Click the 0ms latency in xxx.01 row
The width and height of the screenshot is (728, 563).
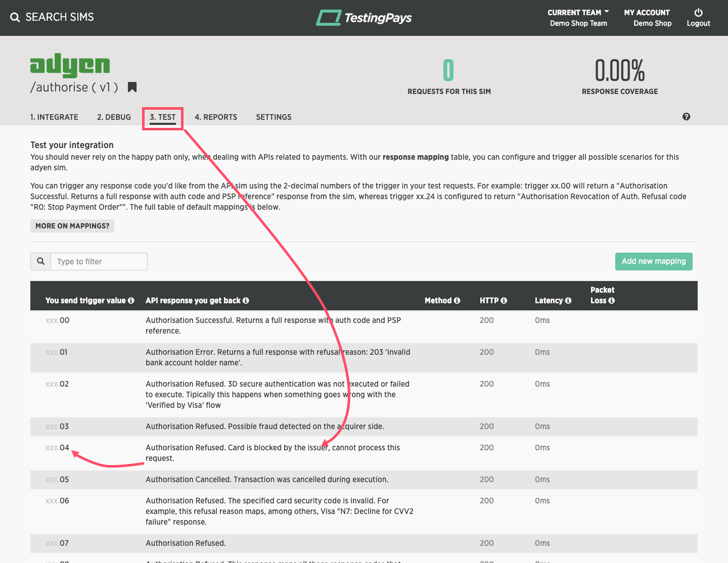click(542, 352)
